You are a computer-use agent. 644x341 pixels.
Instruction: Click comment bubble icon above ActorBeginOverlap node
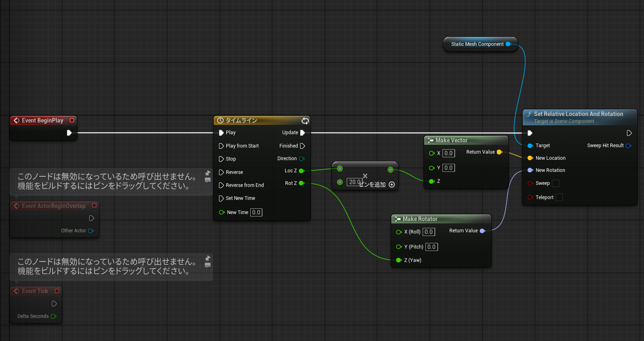pyautogui.click(x=208, y=180)
